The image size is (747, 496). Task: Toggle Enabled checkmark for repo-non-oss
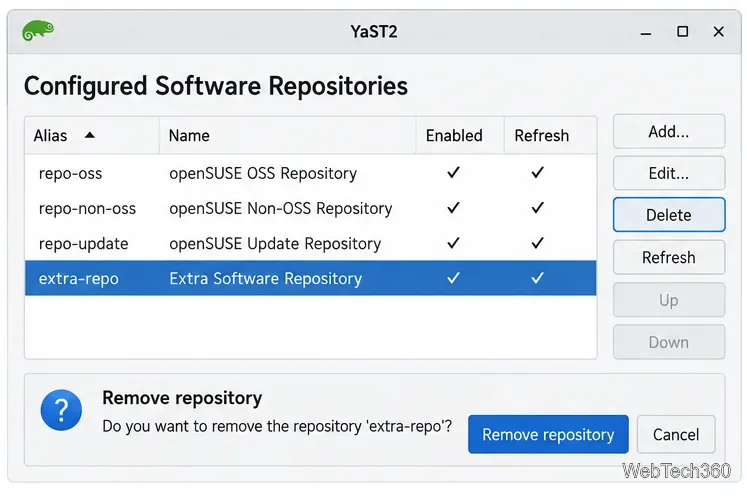click(x=454, y=208)
